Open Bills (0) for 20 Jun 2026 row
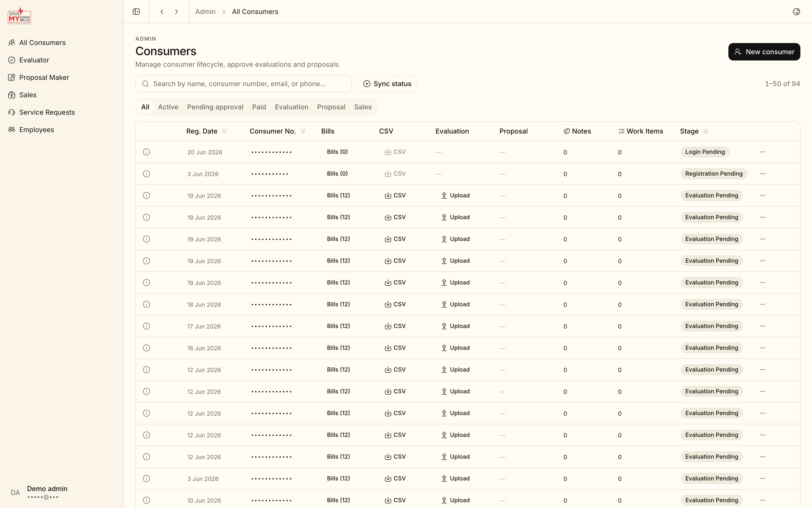Screen dimensions: 812x508 [337, 152]
